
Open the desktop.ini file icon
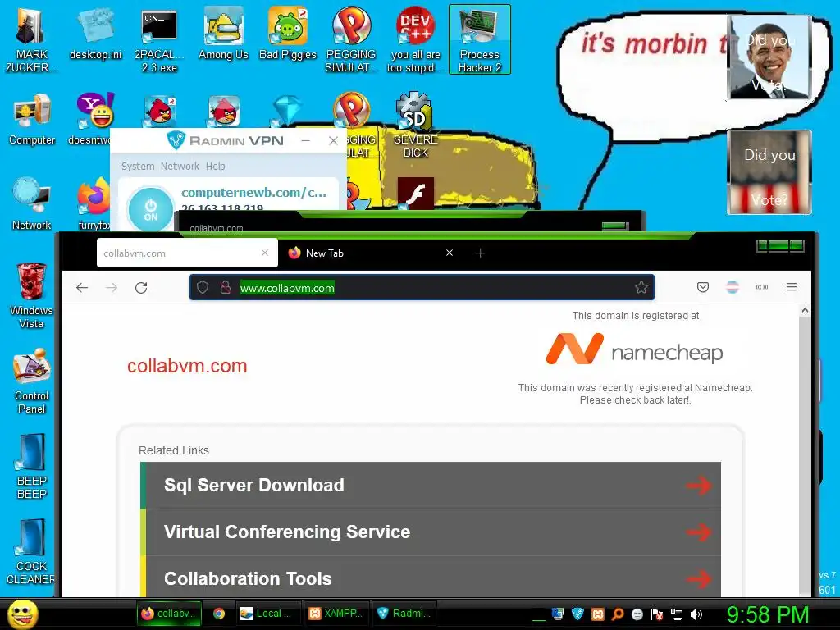[x=95, y=34]
